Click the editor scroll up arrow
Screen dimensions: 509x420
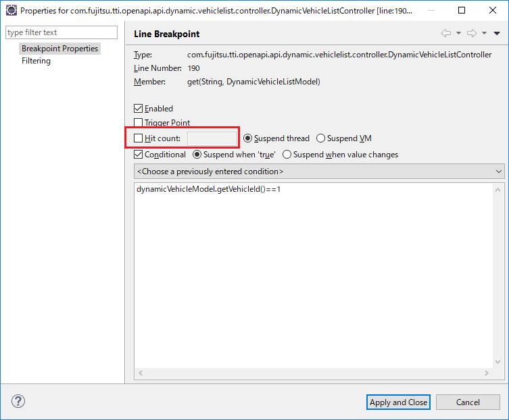498,190
